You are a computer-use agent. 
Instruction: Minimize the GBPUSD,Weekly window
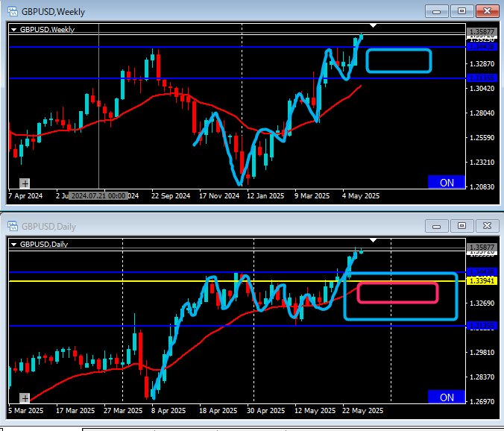click(x=436, y=11)
